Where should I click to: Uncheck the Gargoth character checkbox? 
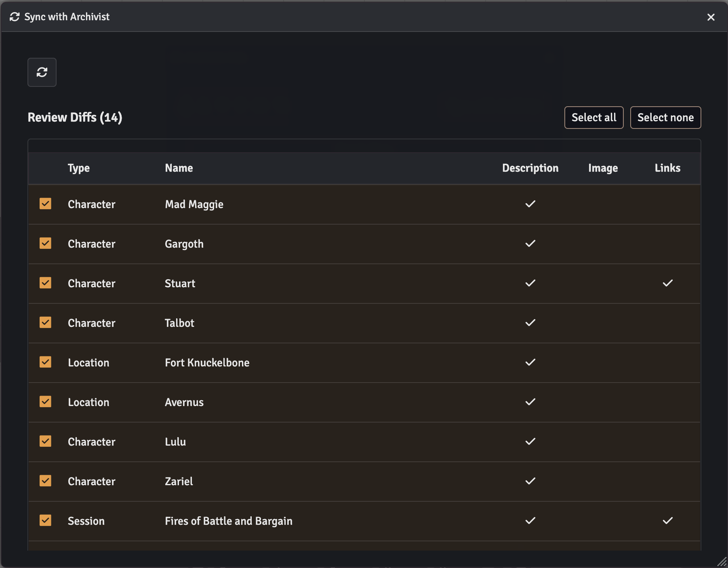coord(45,243)
